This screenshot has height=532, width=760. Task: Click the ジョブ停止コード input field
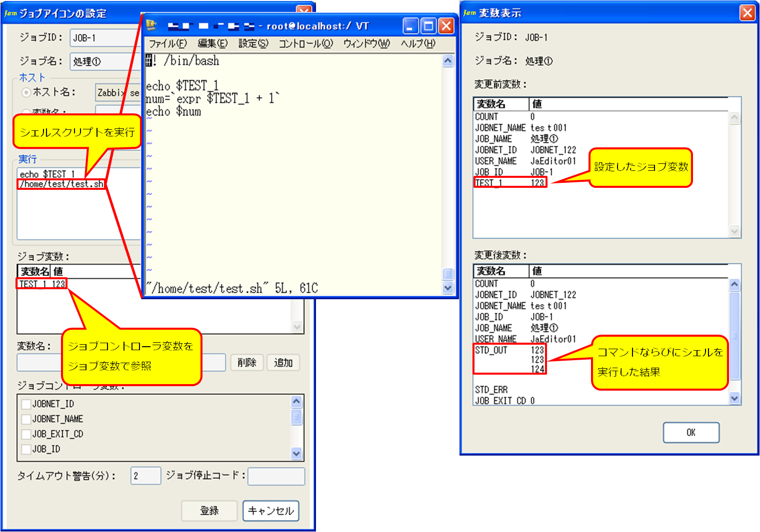(276, 476)
